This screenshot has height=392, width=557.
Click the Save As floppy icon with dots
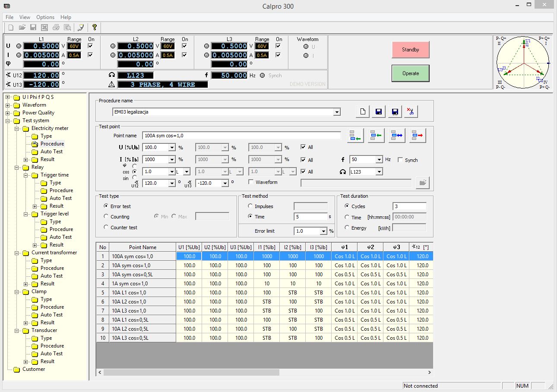coord(395,112)
